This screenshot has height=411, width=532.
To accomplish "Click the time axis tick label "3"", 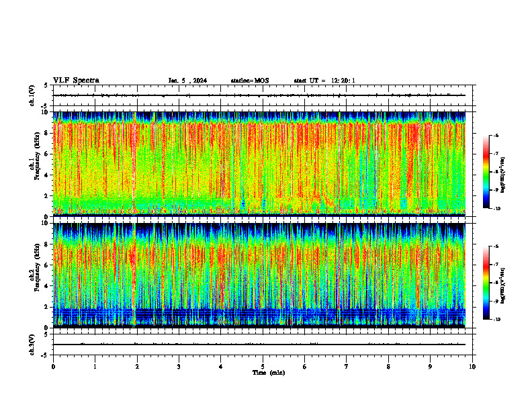I will [179, 367].
